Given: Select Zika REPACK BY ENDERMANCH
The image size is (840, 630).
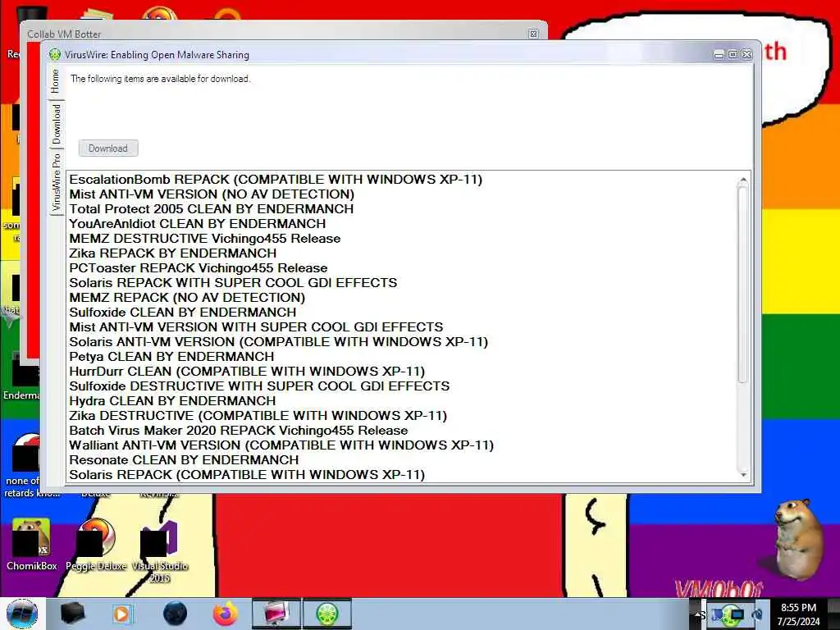Looking at the screenshot, I should (x=172, y=253).
